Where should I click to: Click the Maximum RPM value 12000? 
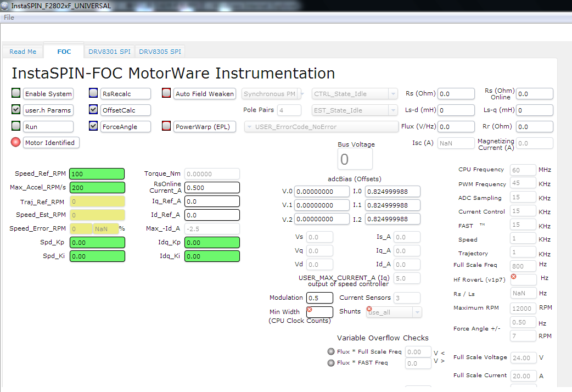(x=523, y=309)
